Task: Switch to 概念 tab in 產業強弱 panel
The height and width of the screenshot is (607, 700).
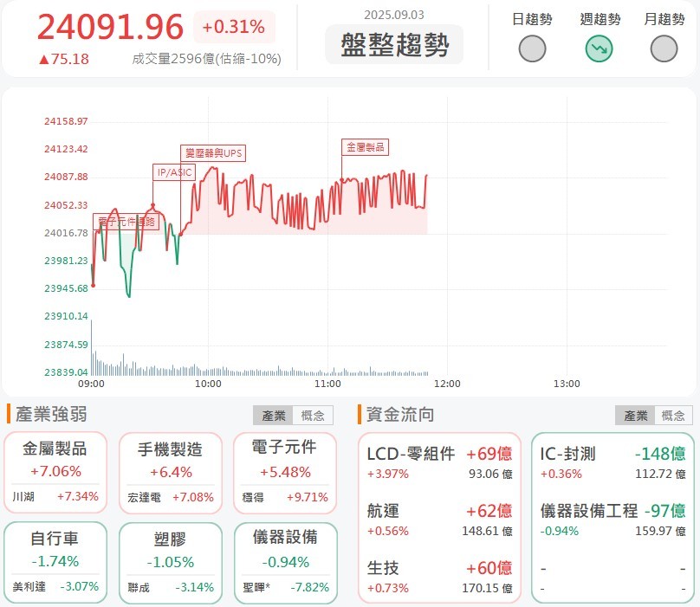Action: click(312, 415)
